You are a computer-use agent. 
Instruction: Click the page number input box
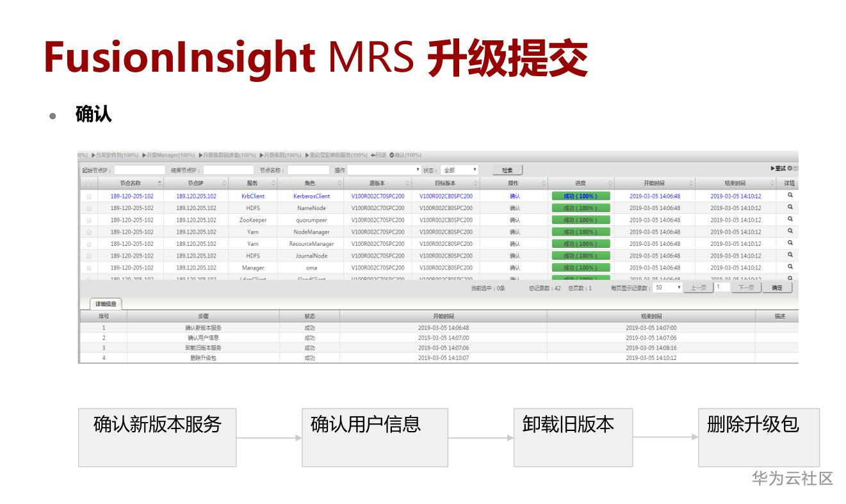pyautogui.click(x=722, y=288)
